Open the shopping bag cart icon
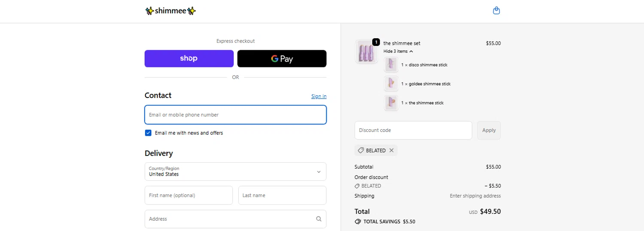Screen dimensions: 644x231 point(496,11)
